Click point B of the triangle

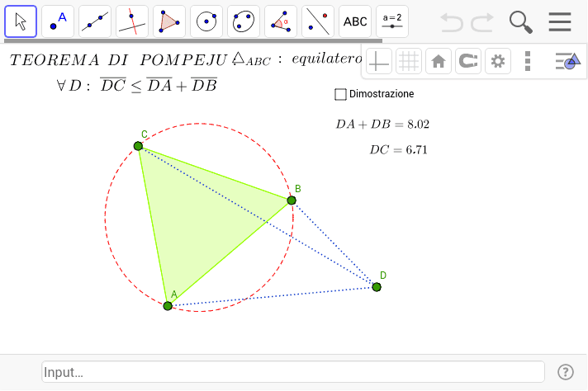point(292,200)
